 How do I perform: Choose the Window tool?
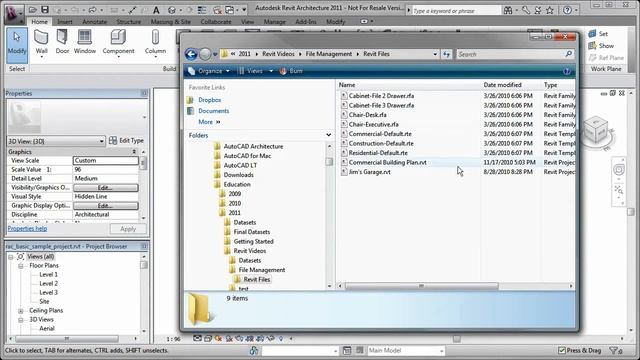(x=84, y=42)
